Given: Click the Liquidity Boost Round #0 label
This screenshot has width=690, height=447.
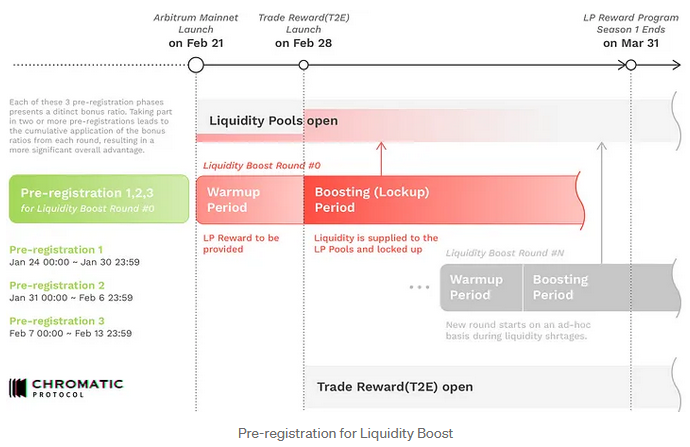Looking at the screenshot, I should click(264, 165).
